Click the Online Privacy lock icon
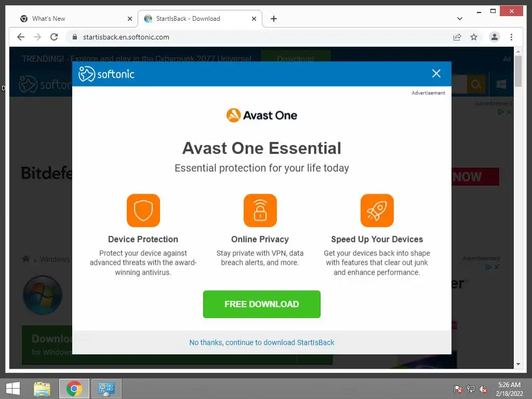The height and width of the screenshot is (399, 532). 260,210
